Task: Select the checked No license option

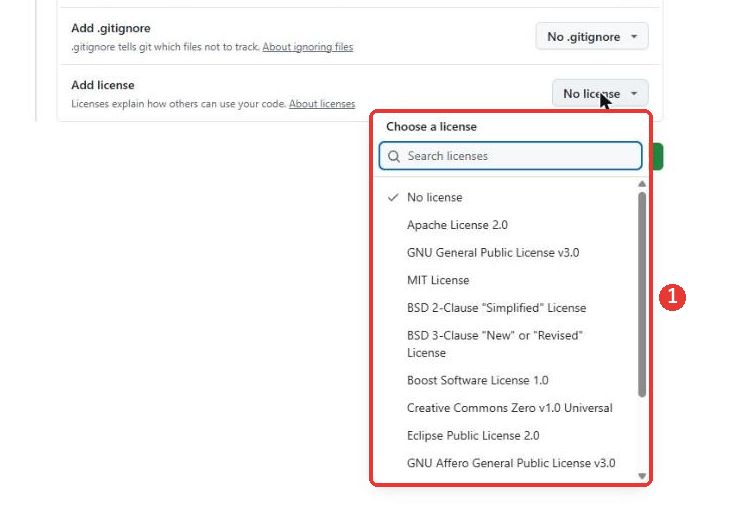Action: coord(507,197)
